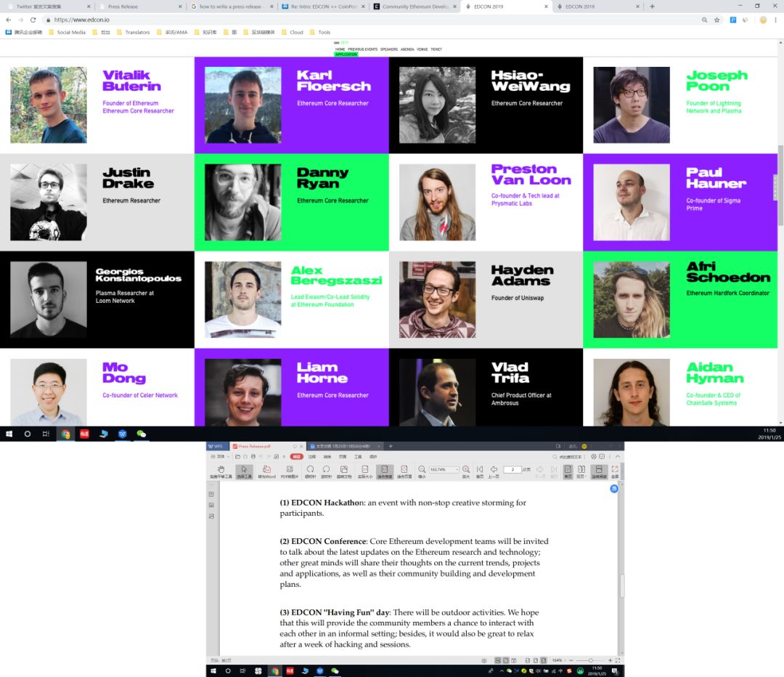Open fullscreen mode in WPS PDF

(615, 471)
